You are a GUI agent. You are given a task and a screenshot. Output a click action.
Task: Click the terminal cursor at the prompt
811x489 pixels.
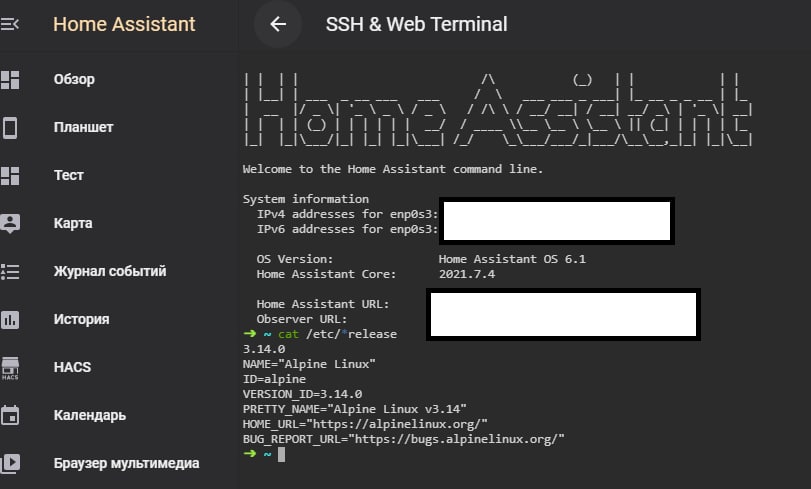click(x=281, y=454)
